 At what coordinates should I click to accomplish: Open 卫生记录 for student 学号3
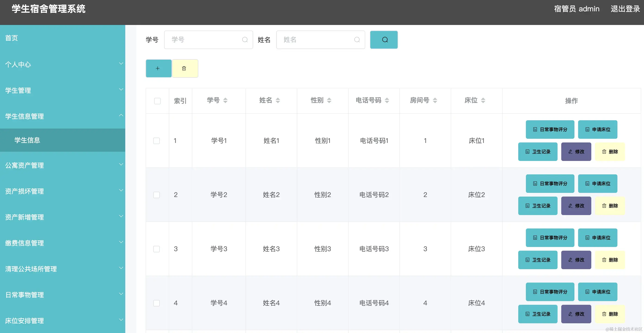(538, 260)
